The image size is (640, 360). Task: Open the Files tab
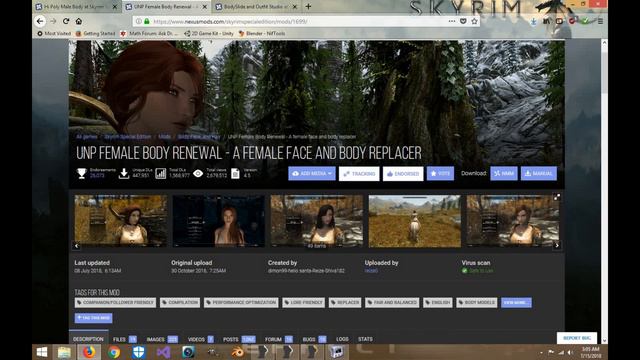coord(124,339)
